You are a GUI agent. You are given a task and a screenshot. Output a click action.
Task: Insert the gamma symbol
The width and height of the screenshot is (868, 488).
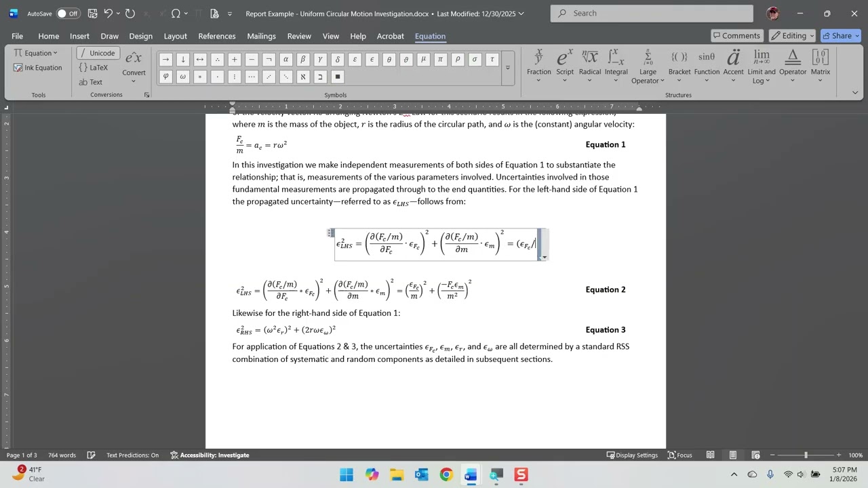(320, 60)
